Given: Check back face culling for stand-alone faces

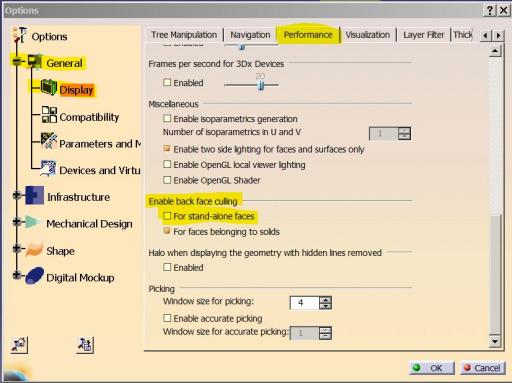Looking at the screenshot, I should pos(167,216).
